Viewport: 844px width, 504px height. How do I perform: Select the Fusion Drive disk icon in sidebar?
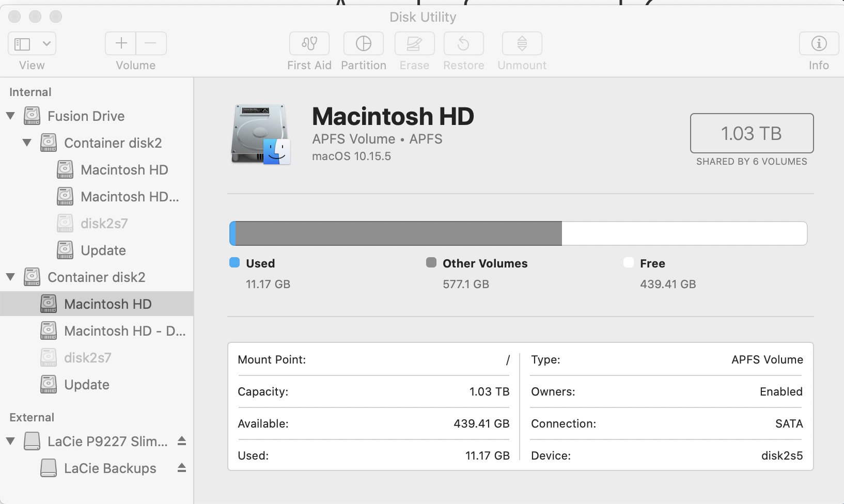[32, 116]
